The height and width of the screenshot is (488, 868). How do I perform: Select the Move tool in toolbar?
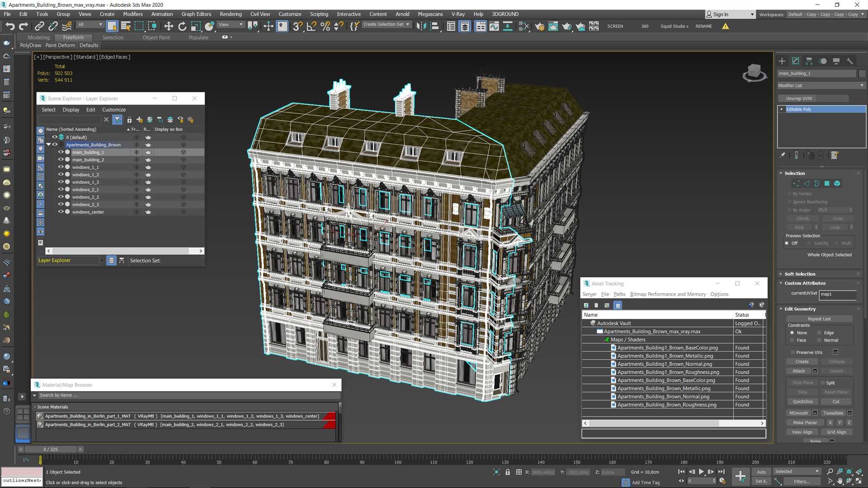tap(170, 26)
